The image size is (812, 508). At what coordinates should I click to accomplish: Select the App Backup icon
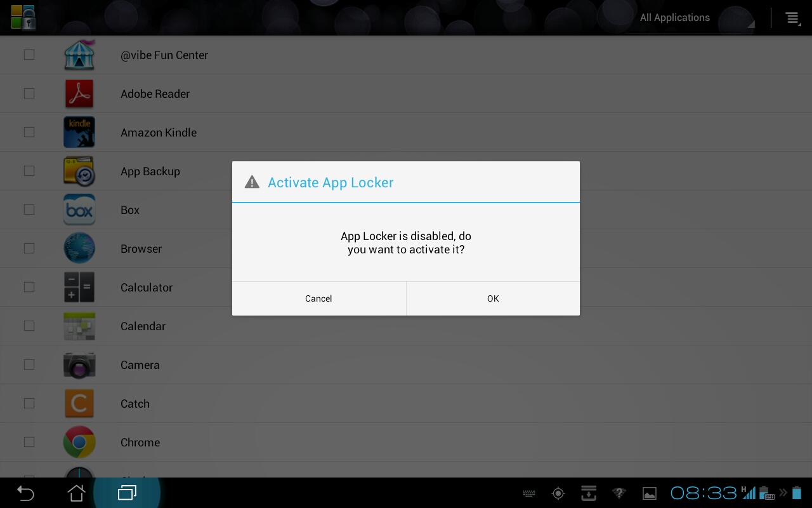(x=79, y=171)
